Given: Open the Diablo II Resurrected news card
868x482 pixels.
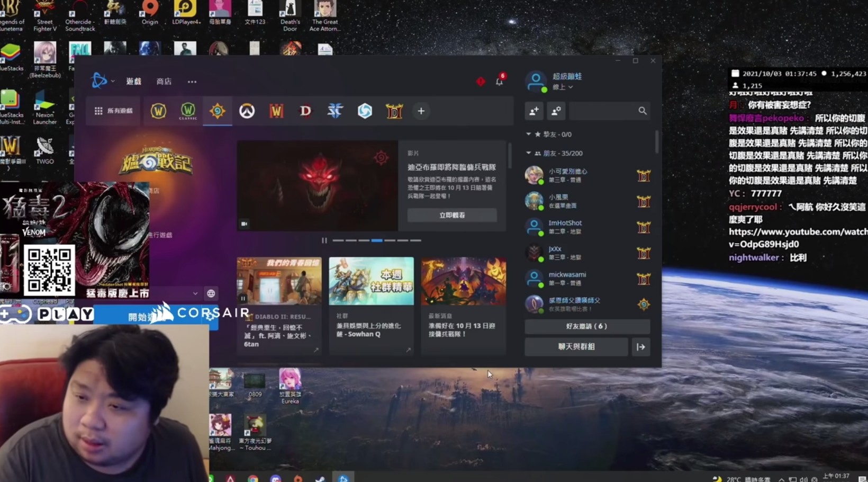Looking at the screenshot, I should click(279, 306).
